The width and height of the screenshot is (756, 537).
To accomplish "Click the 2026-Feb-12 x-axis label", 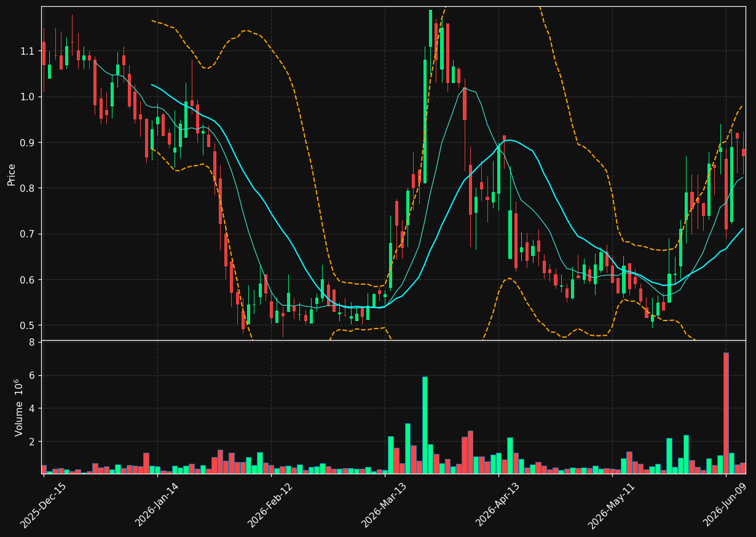I will (x=270, y=506).
